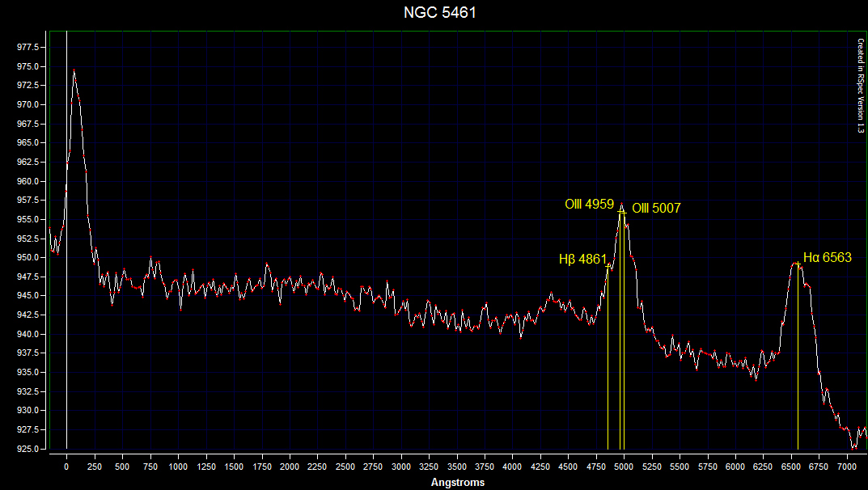Screen dimensions: 868x490
Task: Click the Hα 6563 emission label
Action: [827, 258]
